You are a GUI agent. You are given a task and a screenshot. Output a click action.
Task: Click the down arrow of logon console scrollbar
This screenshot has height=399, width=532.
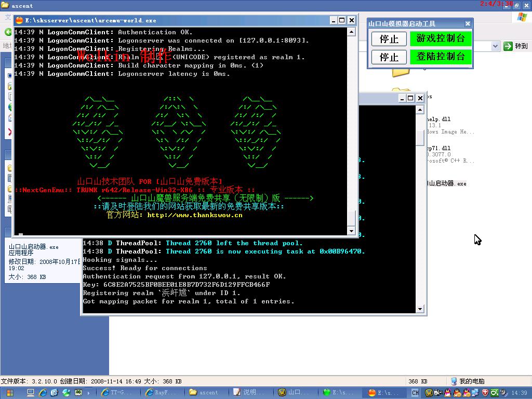(x=420, y=309)
